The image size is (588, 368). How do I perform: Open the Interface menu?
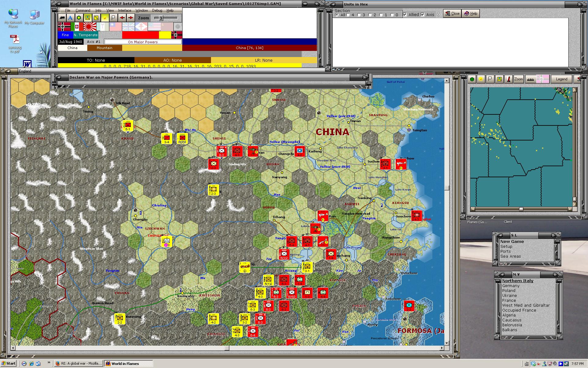[125, 10]
